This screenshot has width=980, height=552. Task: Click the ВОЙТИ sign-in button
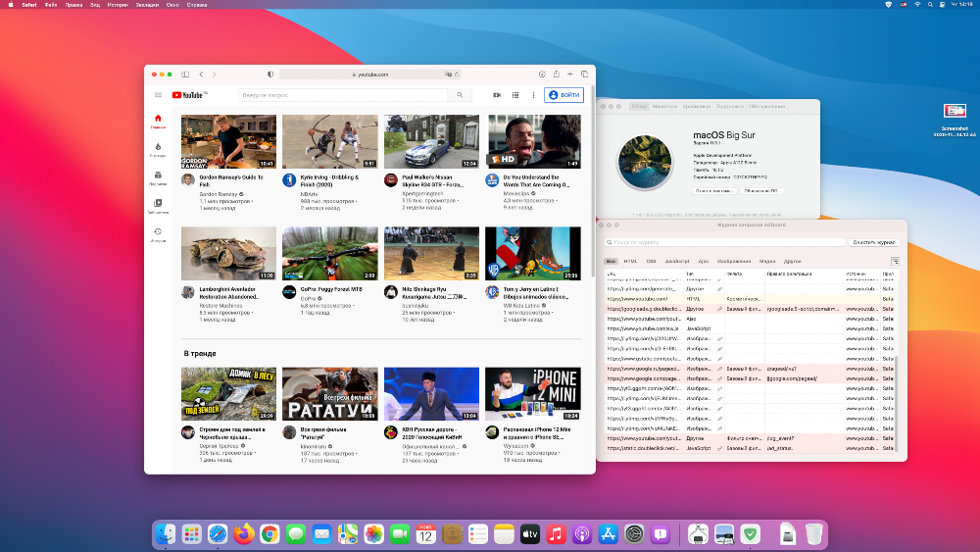pos(564,95)
